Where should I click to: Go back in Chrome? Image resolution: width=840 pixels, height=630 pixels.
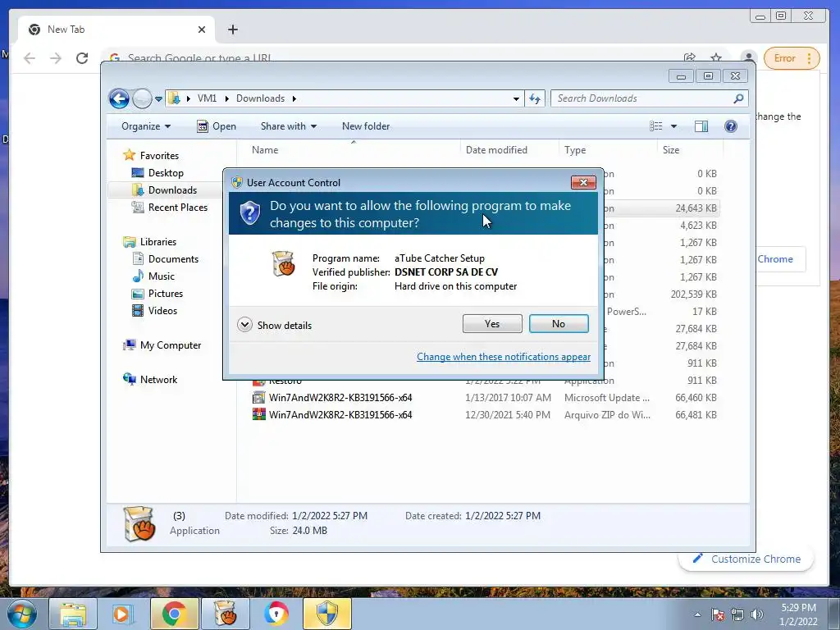pos(30,58)
